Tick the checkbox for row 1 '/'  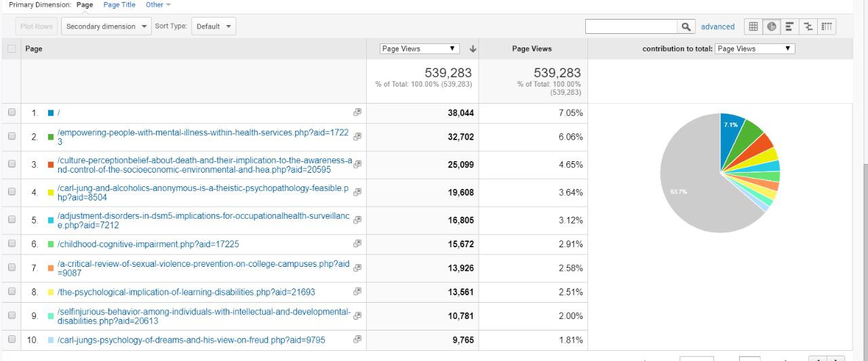point(12,112)
